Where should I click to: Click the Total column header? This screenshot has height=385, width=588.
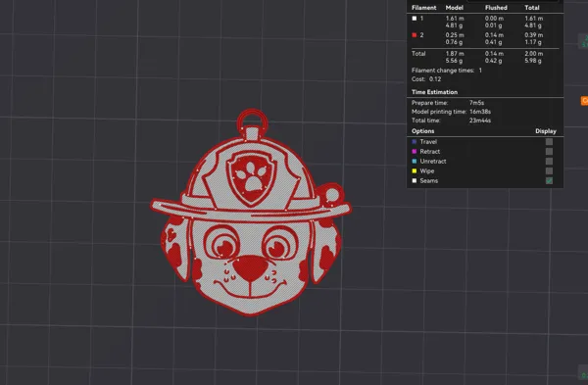click(x=532, y=8)
